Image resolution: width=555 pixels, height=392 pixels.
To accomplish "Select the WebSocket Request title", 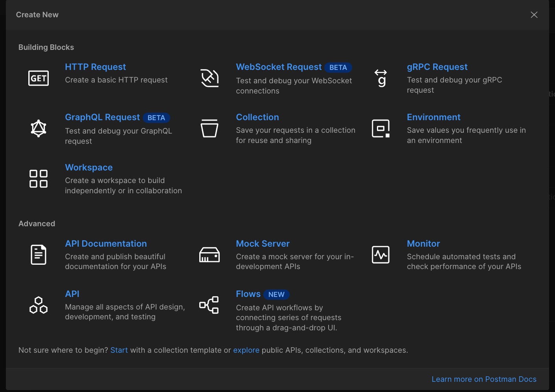I will (279, 67).
